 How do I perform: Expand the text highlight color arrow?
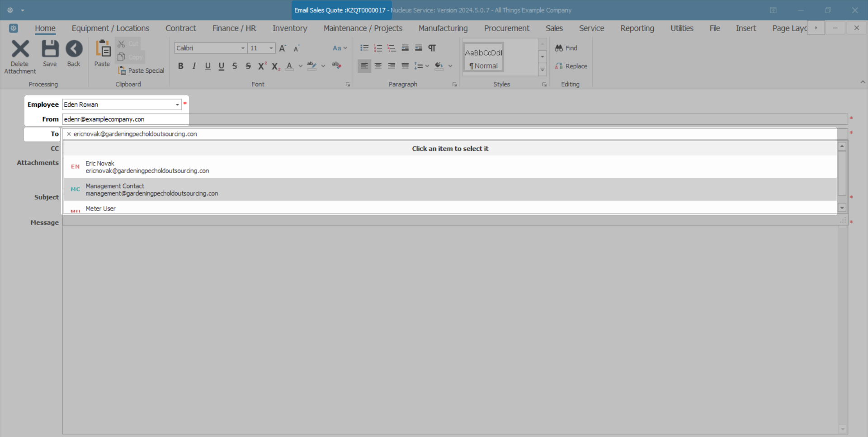pos(323,66)
